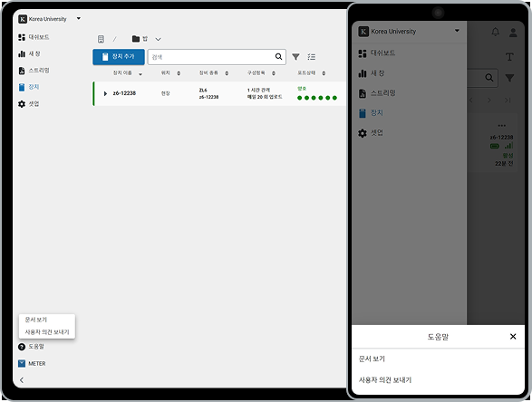Click the filter funnel icon beside the search field

pyautogui.click(x=295, y=57)
